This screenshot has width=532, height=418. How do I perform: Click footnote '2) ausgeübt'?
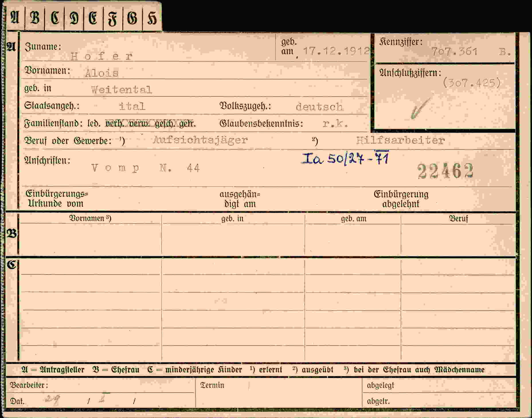click(x=313, y=370)
